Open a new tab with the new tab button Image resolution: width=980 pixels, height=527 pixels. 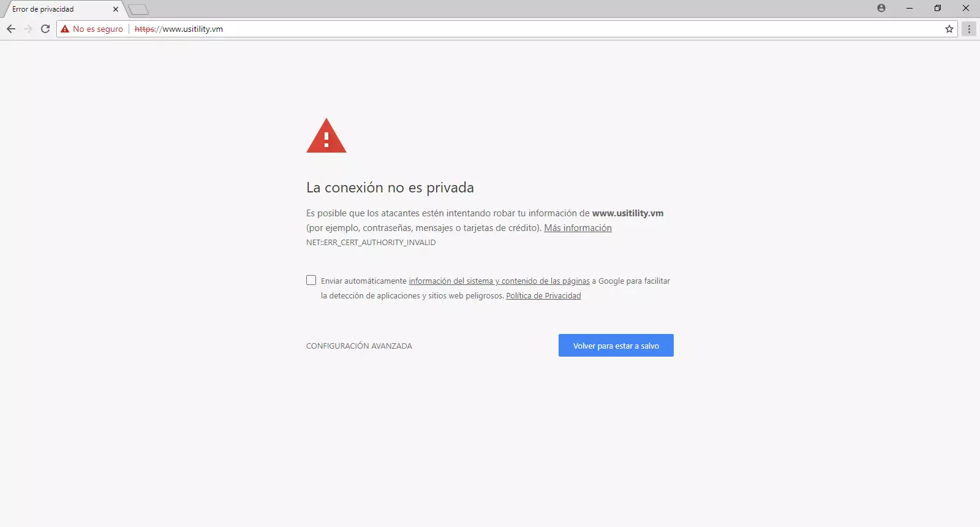pos(138,9)
